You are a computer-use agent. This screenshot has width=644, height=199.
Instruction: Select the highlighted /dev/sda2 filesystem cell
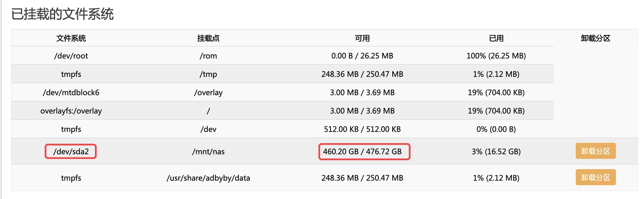coord(71,151)
